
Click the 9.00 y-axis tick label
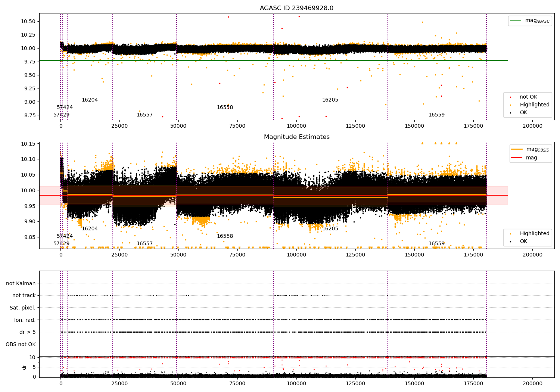click(29, 102)
